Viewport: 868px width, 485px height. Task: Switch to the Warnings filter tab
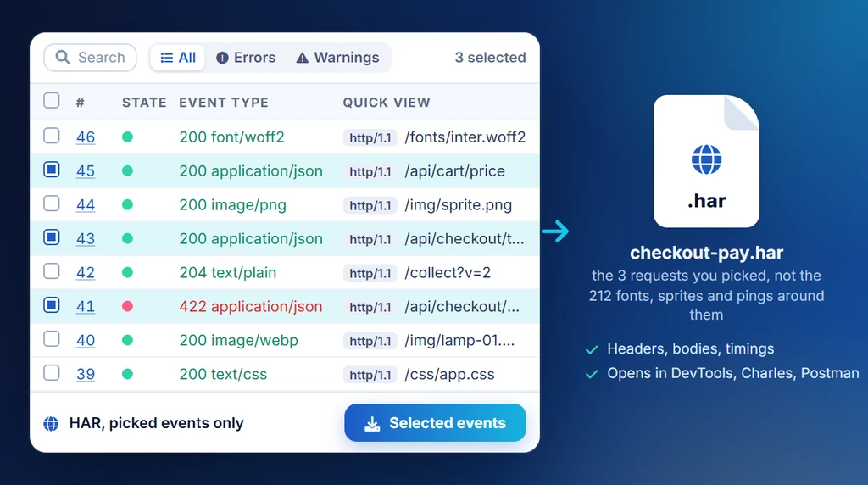click(337, 58)
